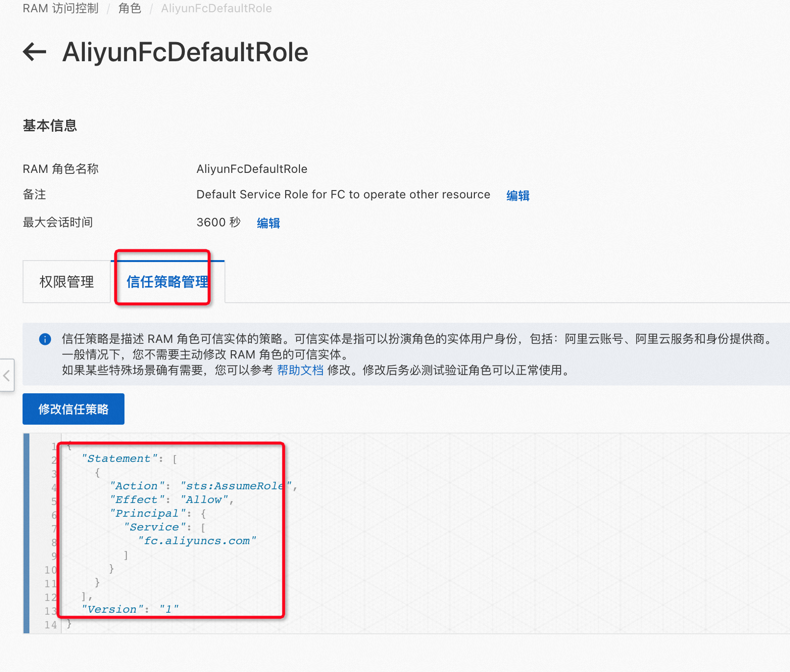Click the "fc.aliyuncs.com" service value
This screenshot has height=672, width=790.
click(197, 541)
